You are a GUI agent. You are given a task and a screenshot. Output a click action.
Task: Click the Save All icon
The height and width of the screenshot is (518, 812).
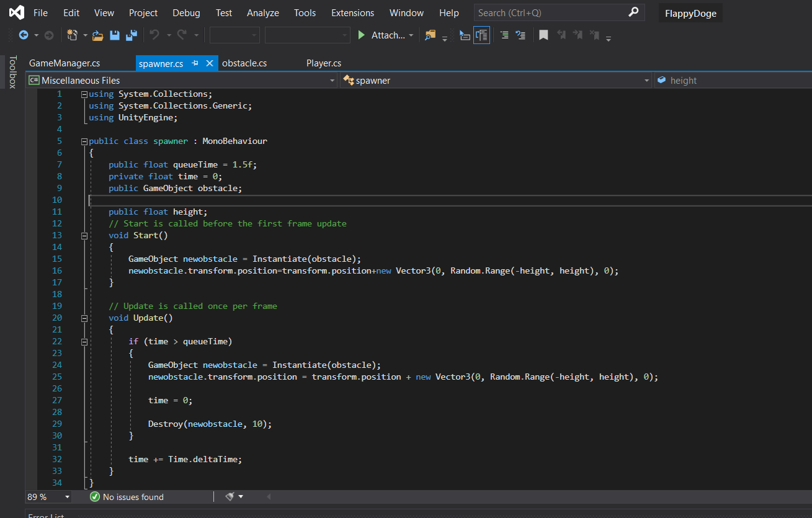[x=131, y=35]
